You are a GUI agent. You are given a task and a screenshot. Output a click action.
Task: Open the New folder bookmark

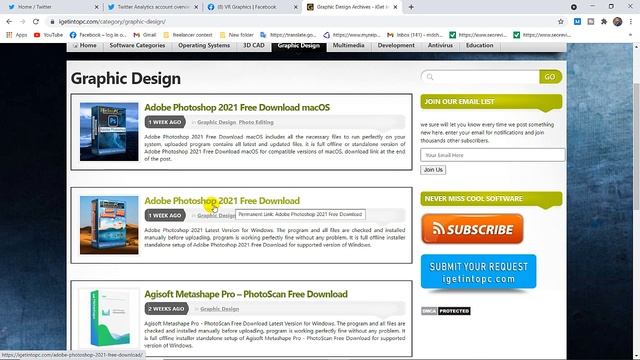237,35
